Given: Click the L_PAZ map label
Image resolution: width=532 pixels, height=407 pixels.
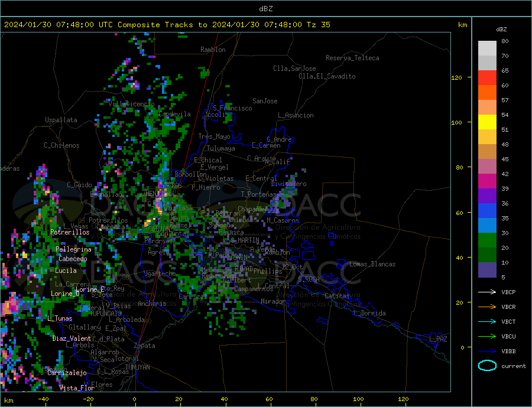Looking at the screenshot, I should [x=438, y=339].
